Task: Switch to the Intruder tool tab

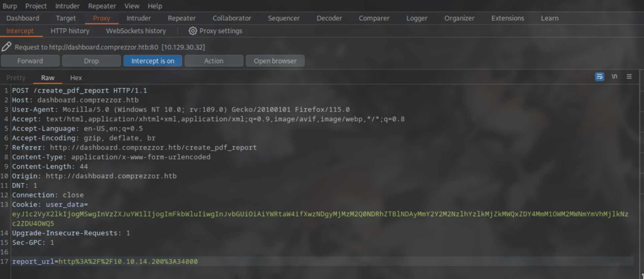Action: click(x=139, y=18)
